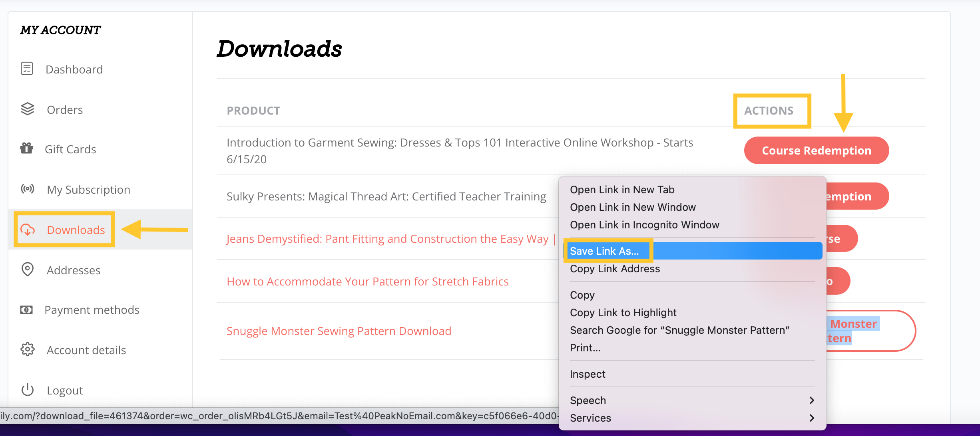980x436 pixels.
Task: Choose Search Google for Snuggle Monster Pattern
Action: (x=692, y=330)
